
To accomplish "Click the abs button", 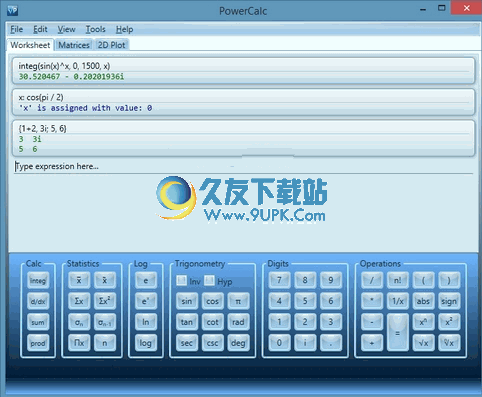I will (x=423, y=301).
